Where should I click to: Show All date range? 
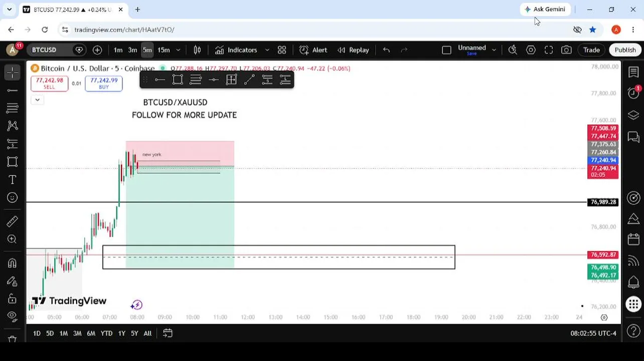[147, 333]
